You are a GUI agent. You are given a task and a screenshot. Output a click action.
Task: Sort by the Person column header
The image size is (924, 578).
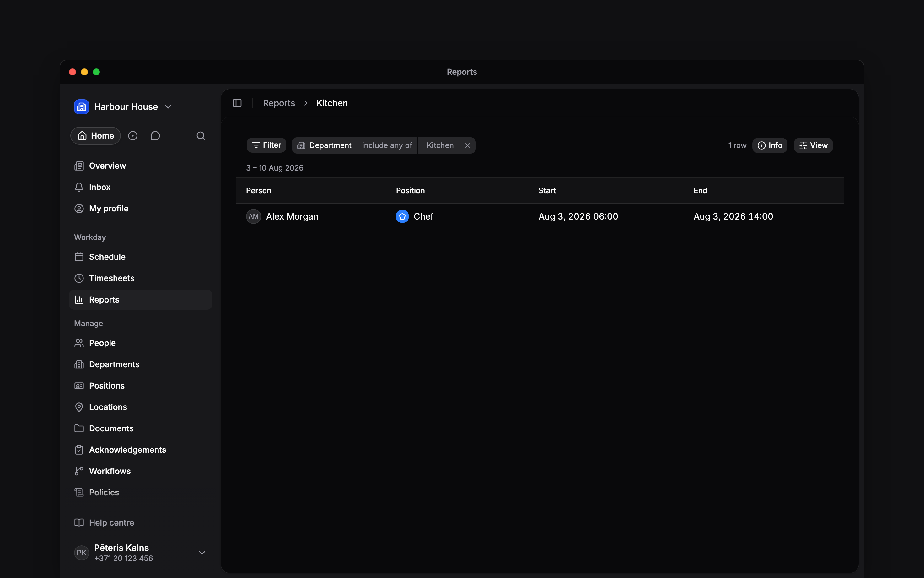(259, 191)
